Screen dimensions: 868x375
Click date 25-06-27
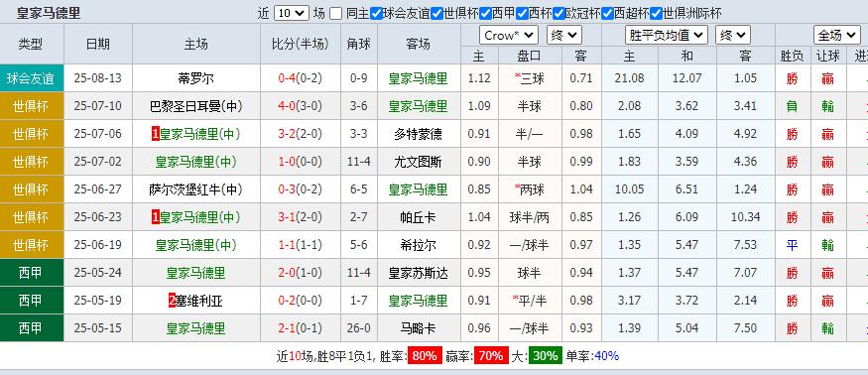[97, 189]
